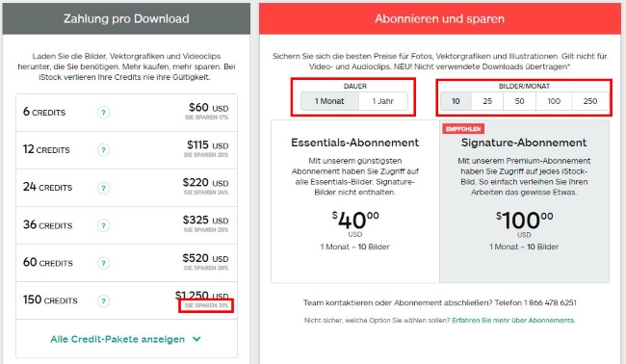The width and height of the screenshot is (626, 364).
Task: Select 250 Bilder/Monat option
Action: pyautogui.click(x=590, y=101)
